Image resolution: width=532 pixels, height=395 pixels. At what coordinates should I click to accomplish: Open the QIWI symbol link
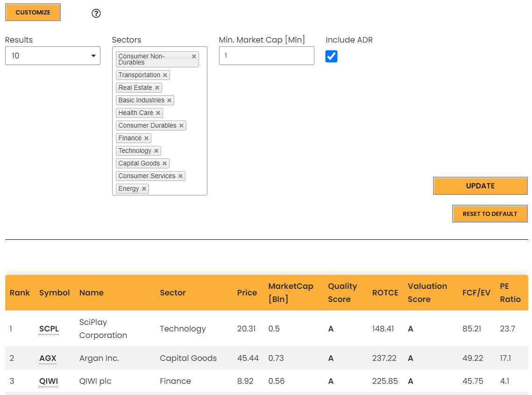pos(49,381)
